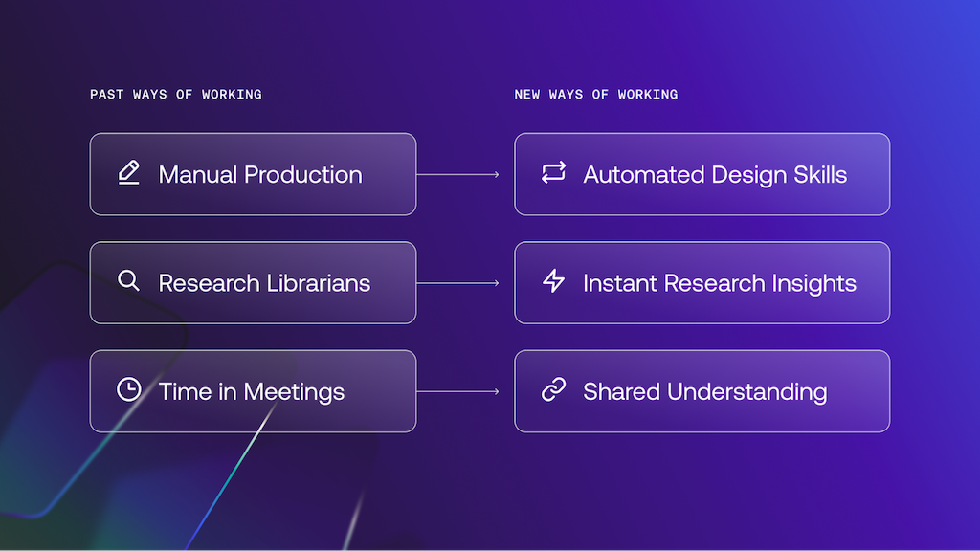The height and width of the screenshot is (551, 980).
Task: Click the lightning bolt icon beside Instant Research Insights
Action: tap(554, 281)
